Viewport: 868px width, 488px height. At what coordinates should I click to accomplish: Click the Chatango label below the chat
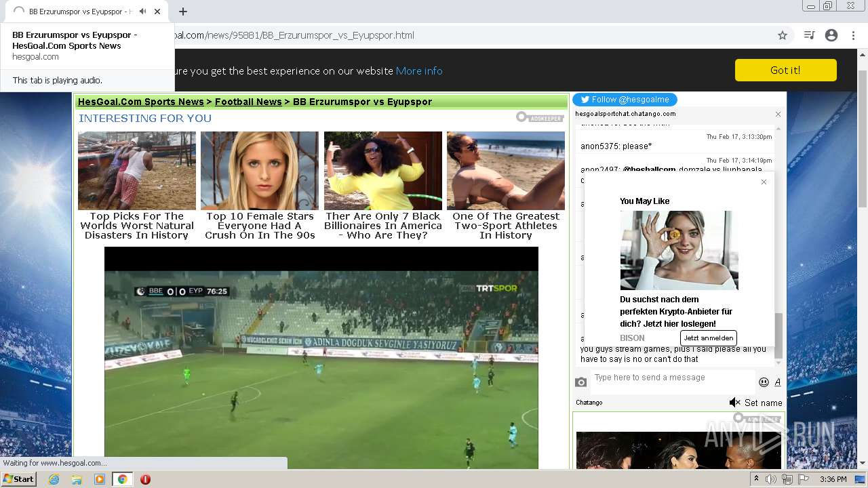589,403
